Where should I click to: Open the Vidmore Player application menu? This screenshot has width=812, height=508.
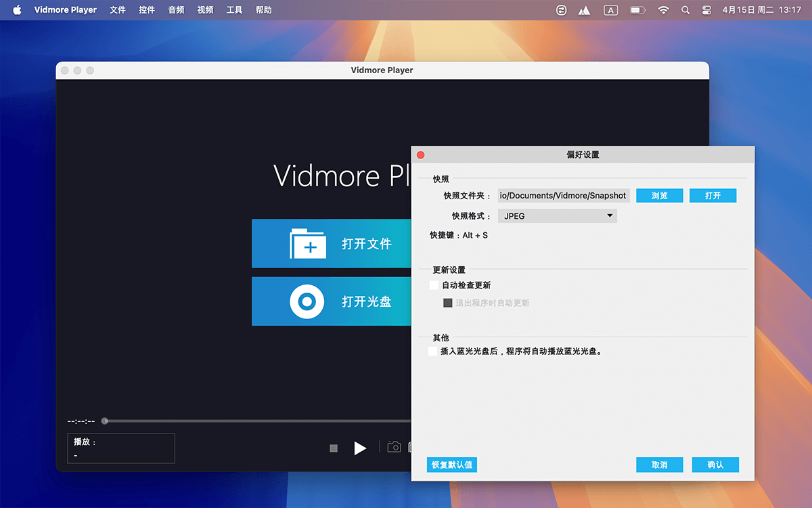(66, 10)
